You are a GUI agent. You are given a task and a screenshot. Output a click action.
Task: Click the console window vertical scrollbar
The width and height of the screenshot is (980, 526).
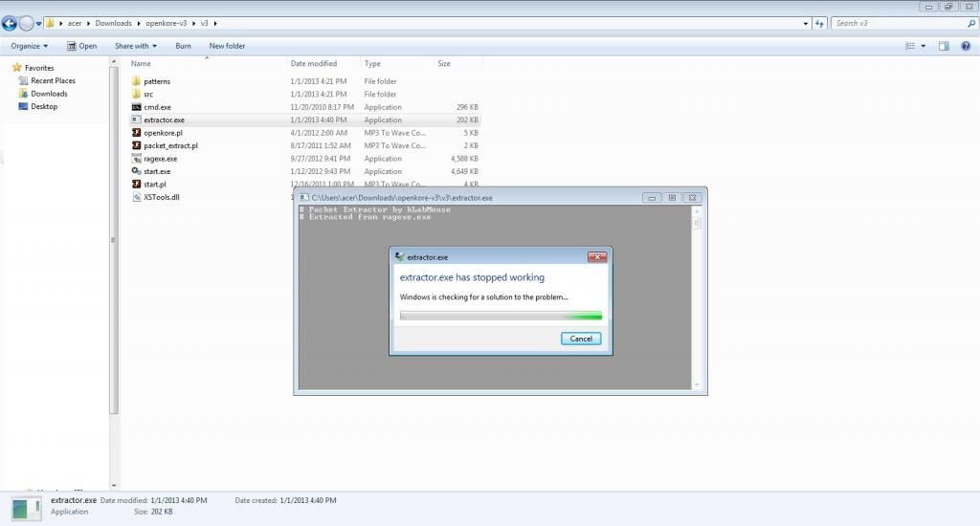click(x=697, y=297)
